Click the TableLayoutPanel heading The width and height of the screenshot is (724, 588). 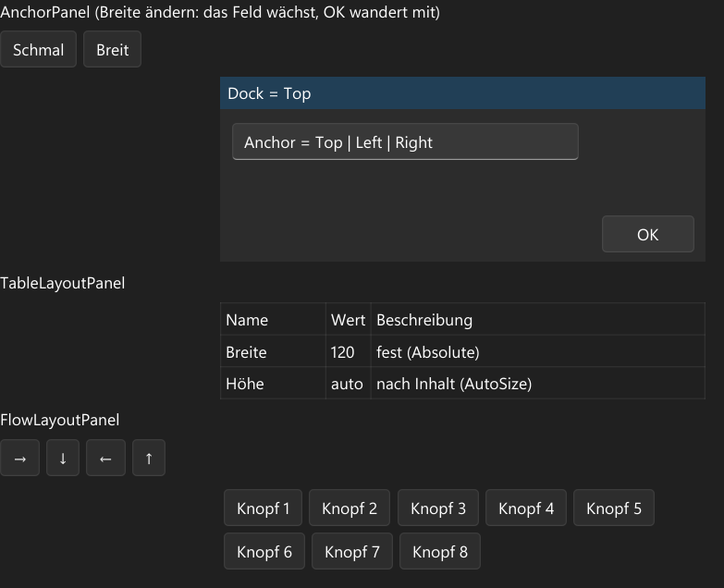[62, 283]
